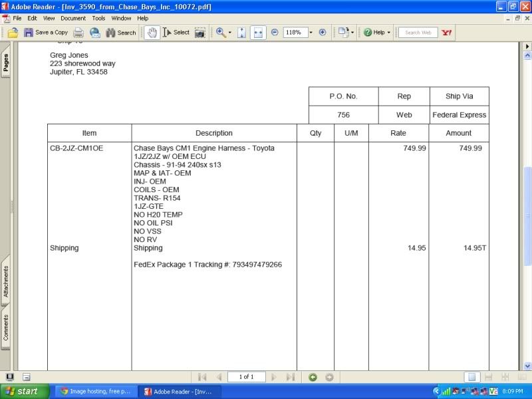The width and height of the screenshot is (532, 399).
Task: Go to next page arrow
Action: click(274, 377)
